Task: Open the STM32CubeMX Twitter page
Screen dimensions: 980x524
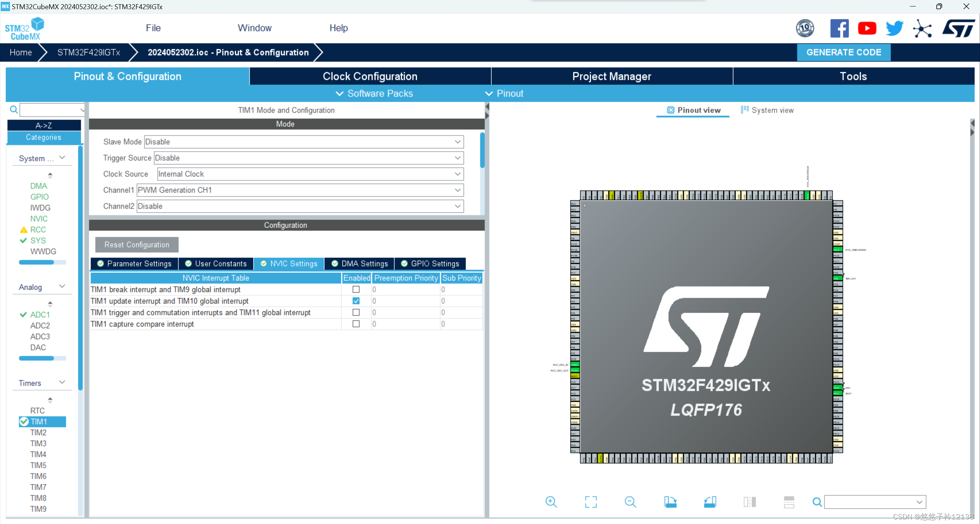Action: [894, 28]
